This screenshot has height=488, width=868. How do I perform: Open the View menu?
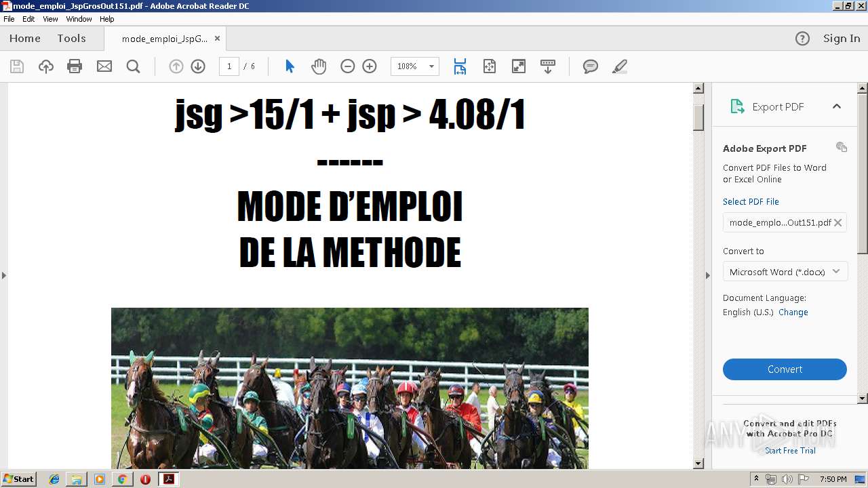pyautogui.click(x=50, y=19)
